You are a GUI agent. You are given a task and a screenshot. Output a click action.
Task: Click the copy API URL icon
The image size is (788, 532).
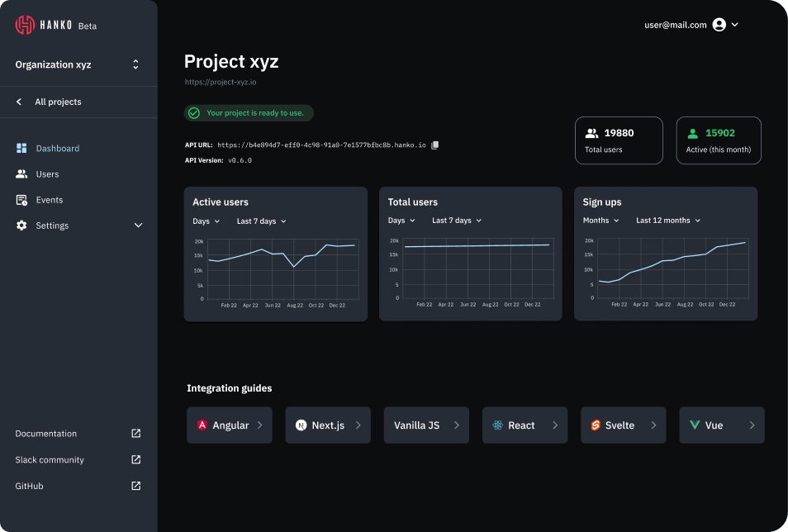pyautogui.click(x=435, y=145)
